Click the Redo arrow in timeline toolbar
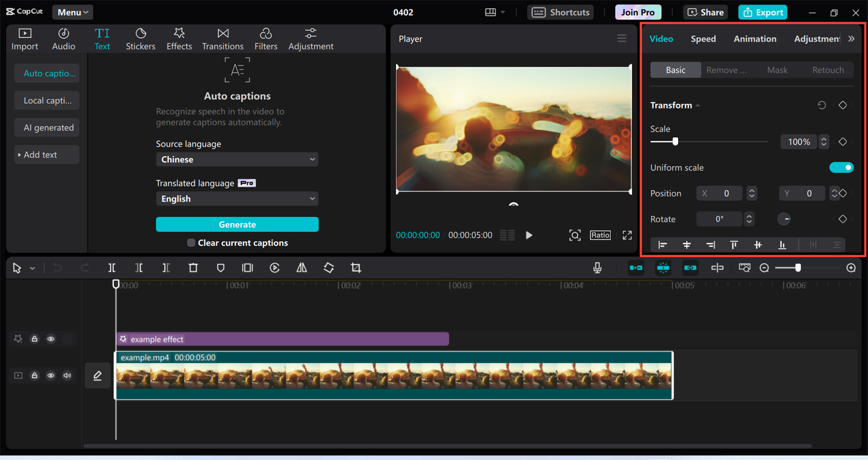 pyautogui.click(x=85, y=268)
